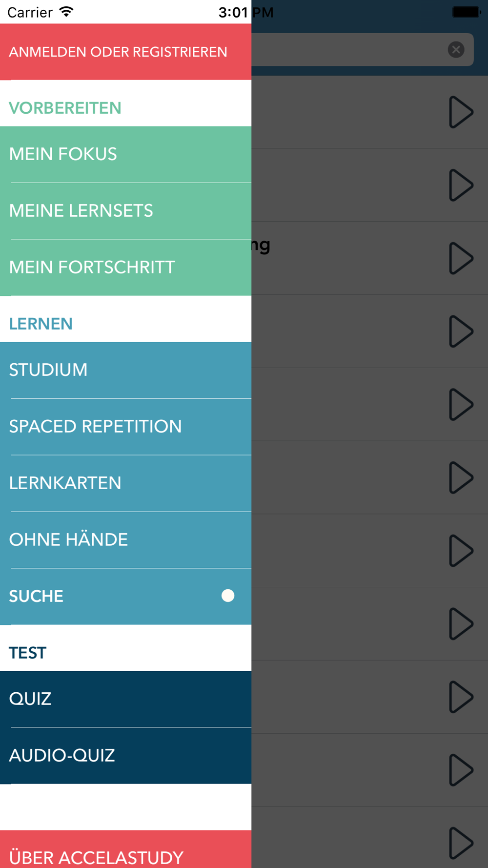Screen dimensions: 488x868
Task: Choose Spaced Repetition
Action: pyautogui.click(x=125, y=427)
